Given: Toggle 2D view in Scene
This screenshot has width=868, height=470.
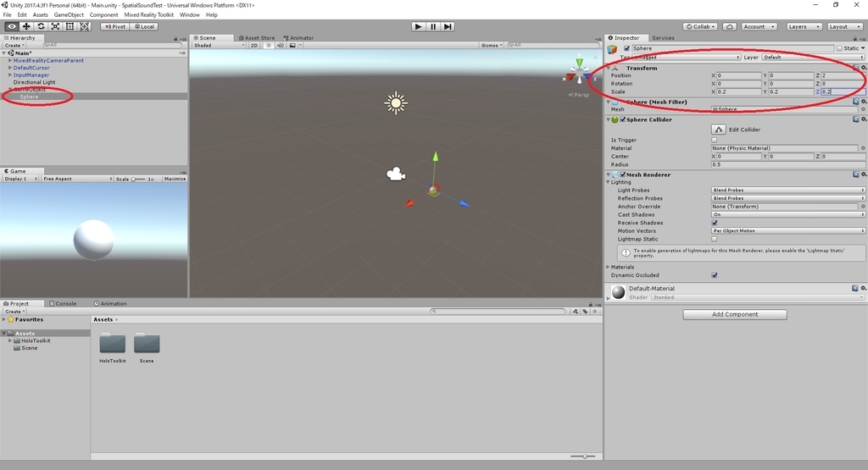Looking at the screenshot, I should [254, 46].
